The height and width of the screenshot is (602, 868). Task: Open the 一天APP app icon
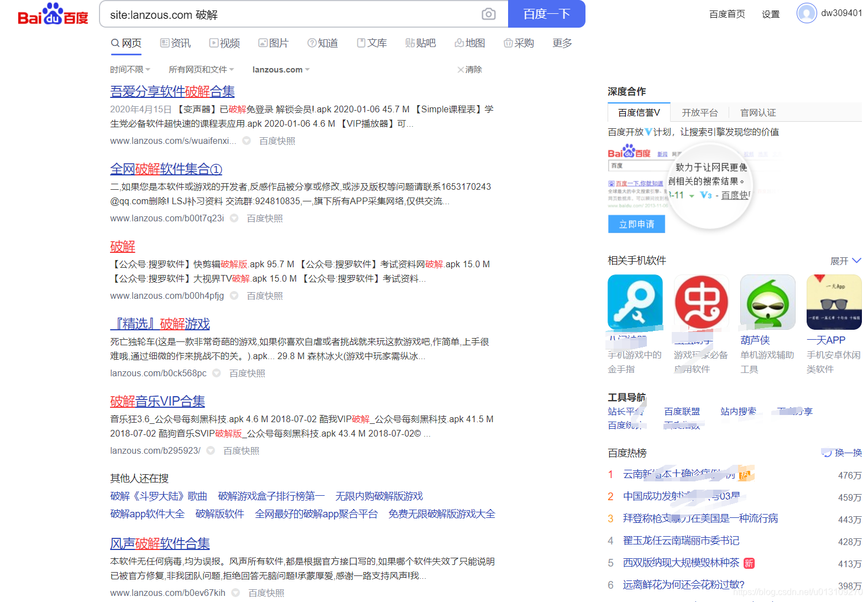click(x=834, y=302)
